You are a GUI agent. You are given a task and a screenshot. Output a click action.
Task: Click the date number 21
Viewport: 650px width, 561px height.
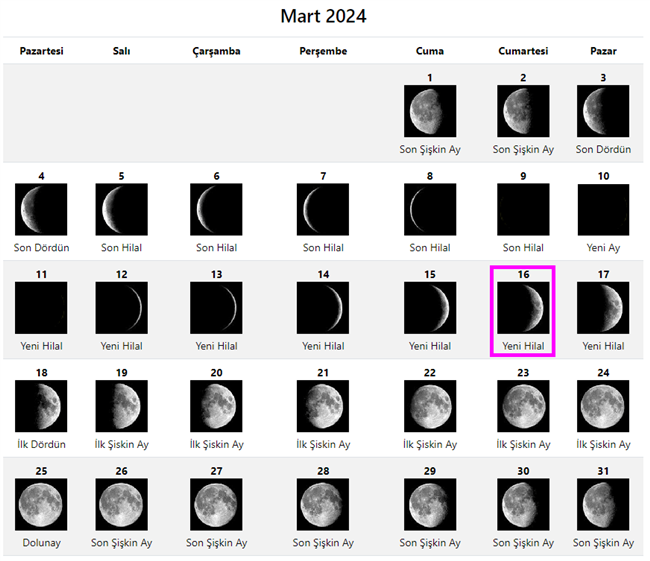323,372
